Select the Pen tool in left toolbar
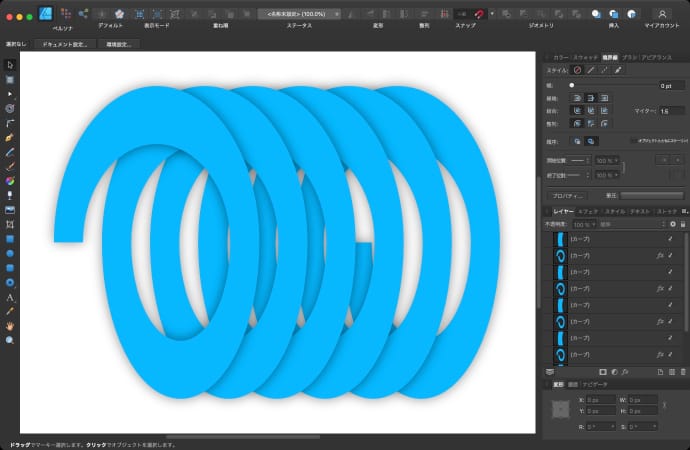Image resolution: width=690 pixels, height=450 pixels. click(10, 136)
